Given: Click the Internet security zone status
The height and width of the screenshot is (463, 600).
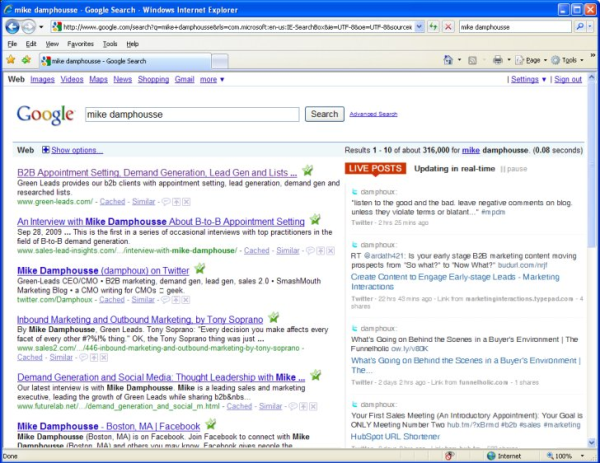Looking at the screenshot, I should tap(504, 456).
